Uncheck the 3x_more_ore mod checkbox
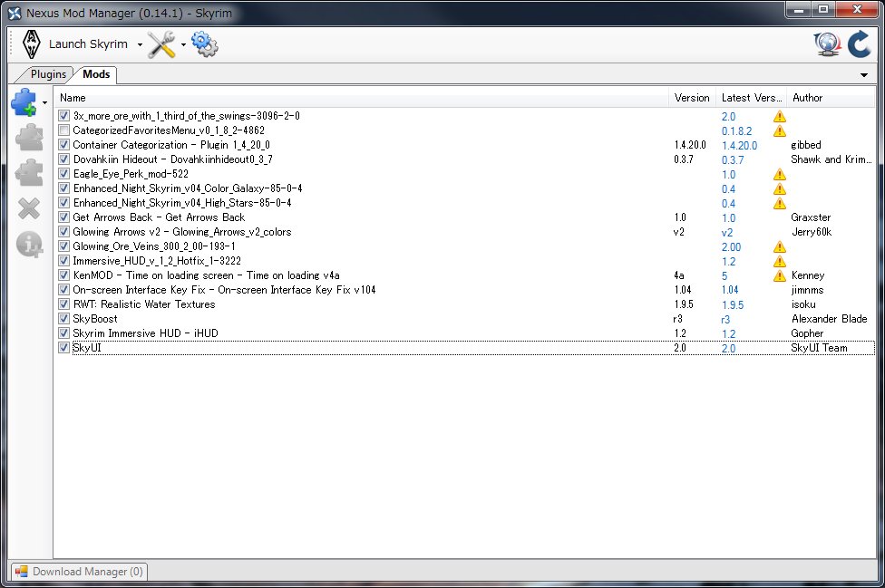This screenshot has width=885, height=588. [x=63, y=116]
